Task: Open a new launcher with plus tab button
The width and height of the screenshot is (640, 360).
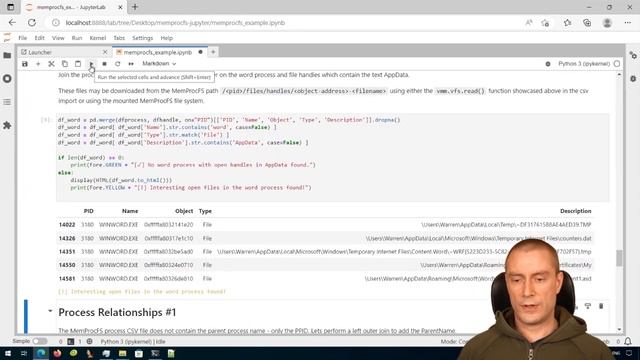Action: pyautogui.click(x=213, y=52)
